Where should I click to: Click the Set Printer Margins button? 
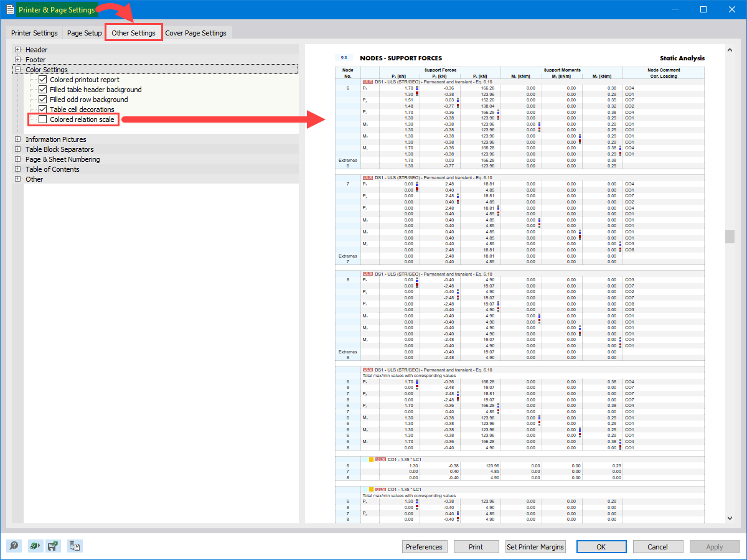point(535,546)
